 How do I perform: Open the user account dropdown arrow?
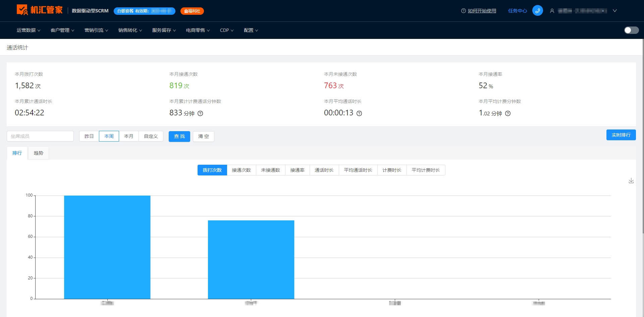615,11
